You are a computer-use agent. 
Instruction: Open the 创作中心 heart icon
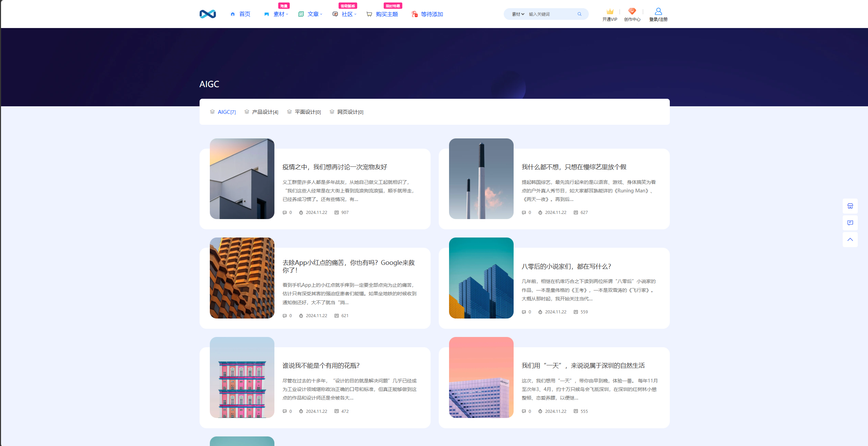tap(632, 11)
